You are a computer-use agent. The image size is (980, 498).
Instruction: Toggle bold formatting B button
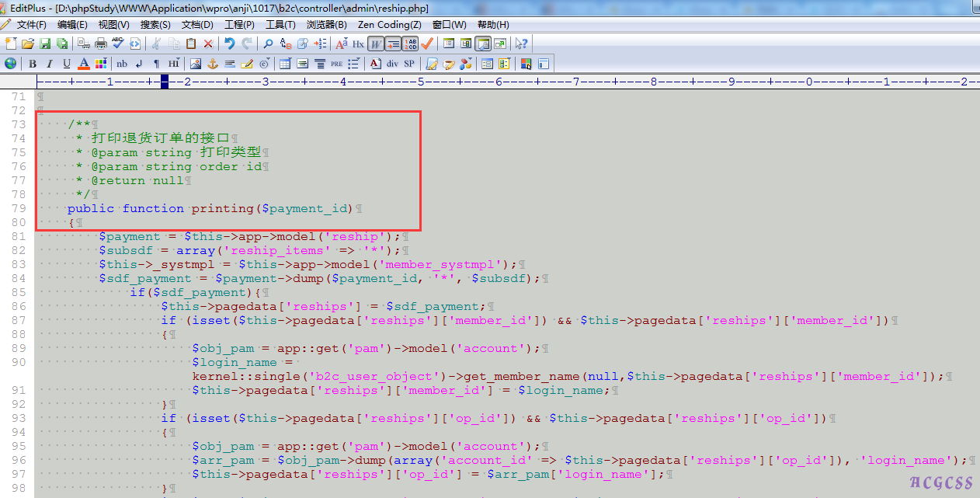tap(33, 64)
